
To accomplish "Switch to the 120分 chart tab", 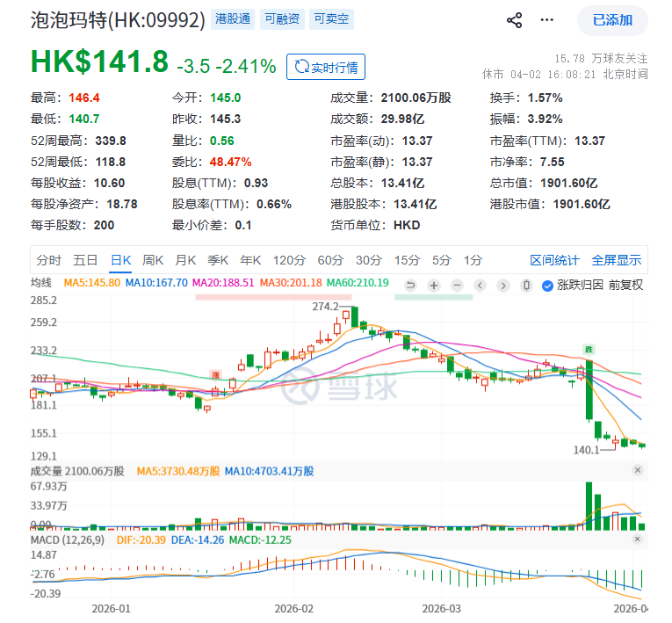I will click(289, 260).
